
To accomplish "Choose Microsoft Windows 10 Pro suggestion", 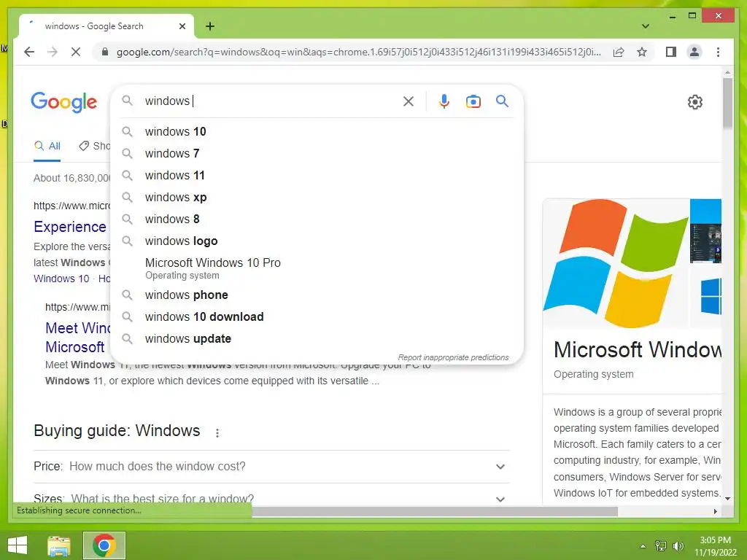I will coord(317,268).
